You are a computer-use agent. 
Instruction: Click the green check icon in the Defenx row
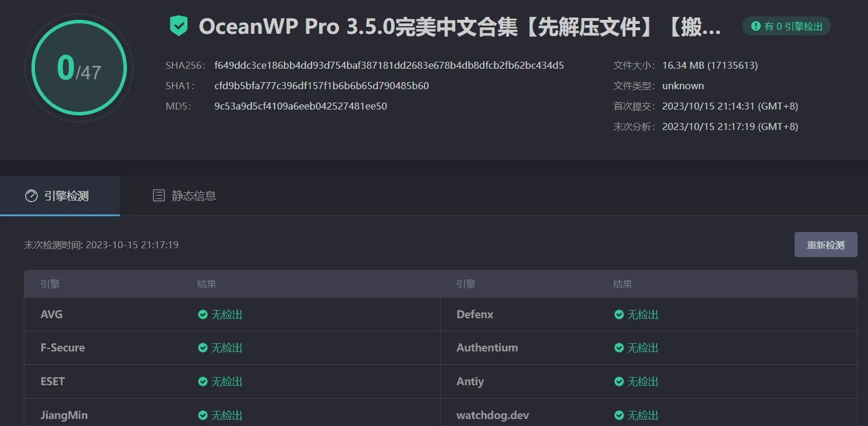point(619,315)
